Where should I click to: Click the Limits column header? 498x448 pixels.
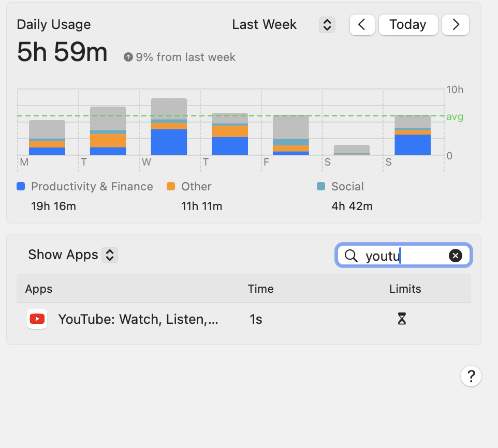point(405,289)
